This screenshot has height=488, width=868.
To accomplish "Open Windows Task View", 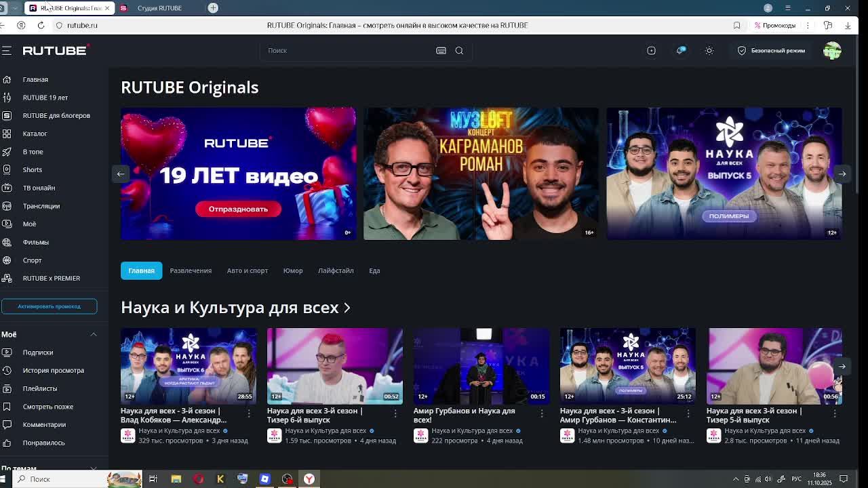I will (153, 479).
